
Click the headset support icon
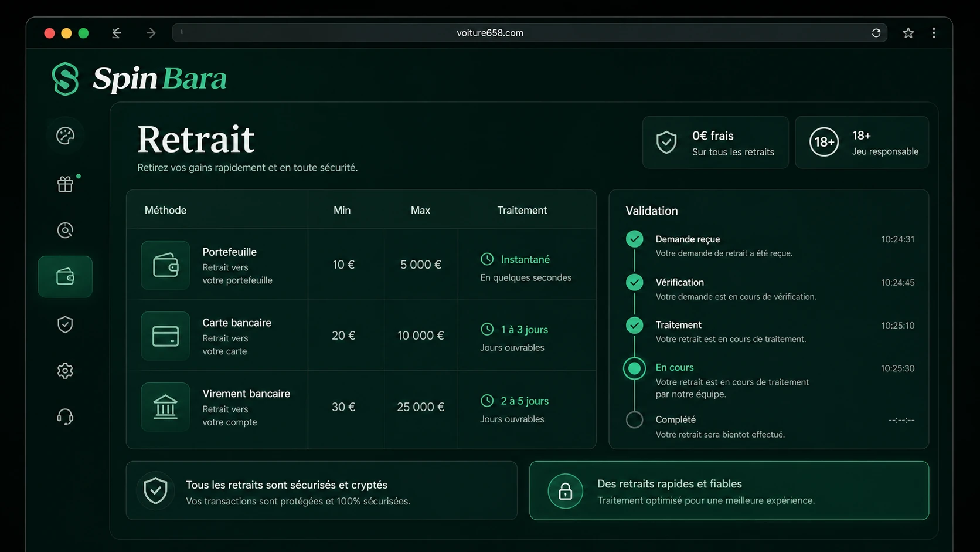(65, 417)
